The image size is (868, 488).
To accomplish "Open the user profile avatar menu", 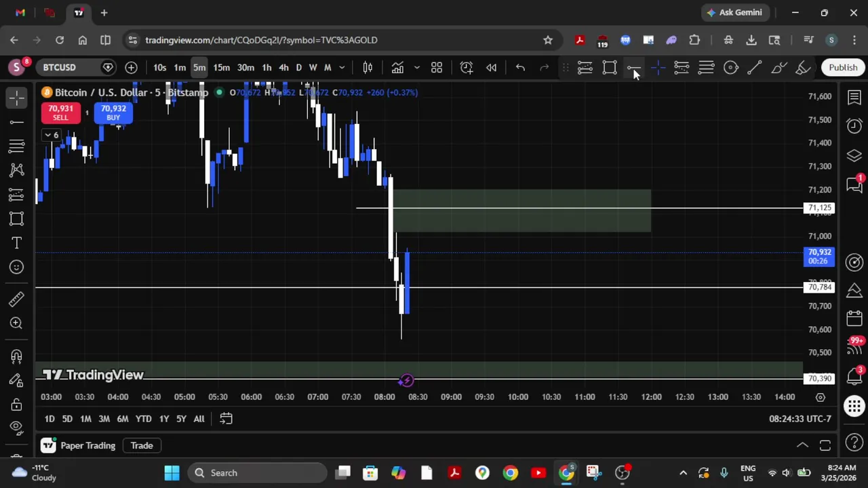I will 16,67.
